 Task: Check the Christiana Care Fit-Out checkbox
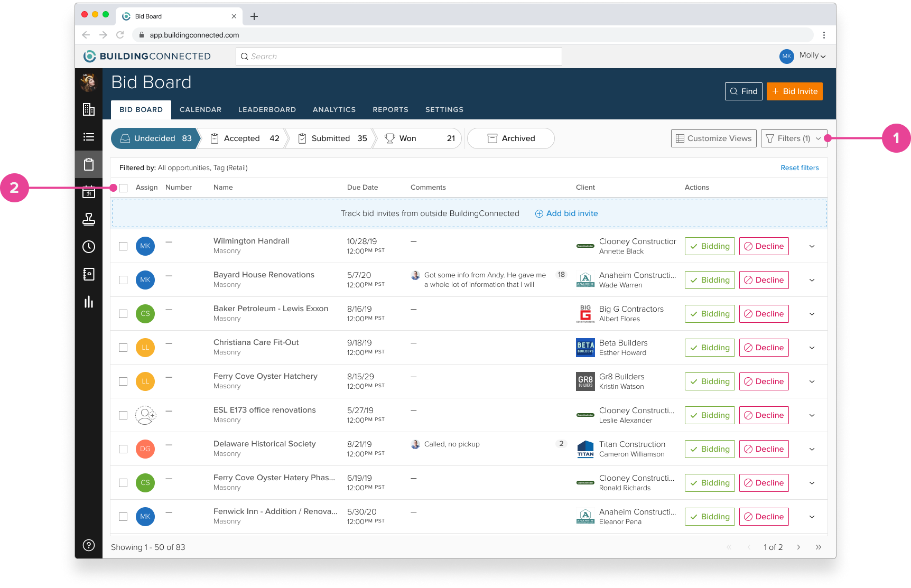pyautogui.click(x=123, y=348)
